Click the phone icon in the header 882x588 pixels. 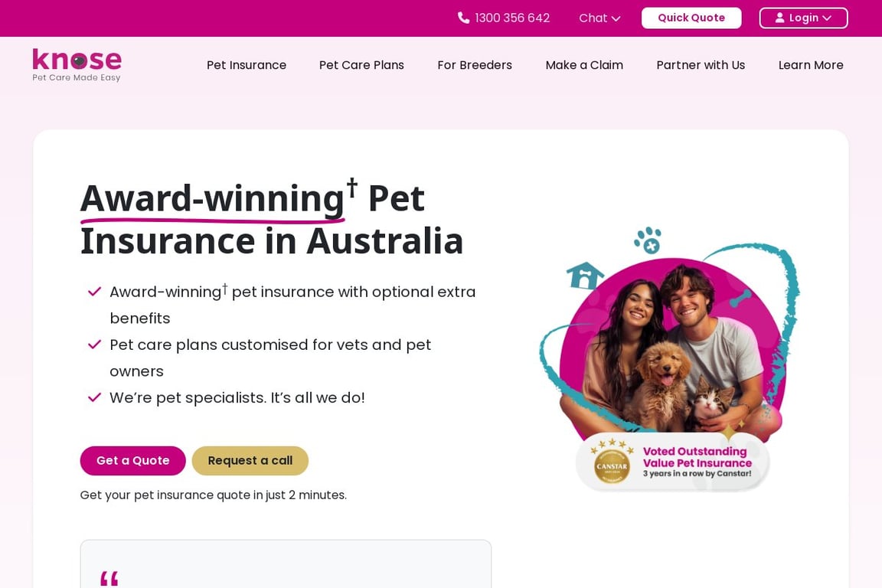(x=462, y=18)
